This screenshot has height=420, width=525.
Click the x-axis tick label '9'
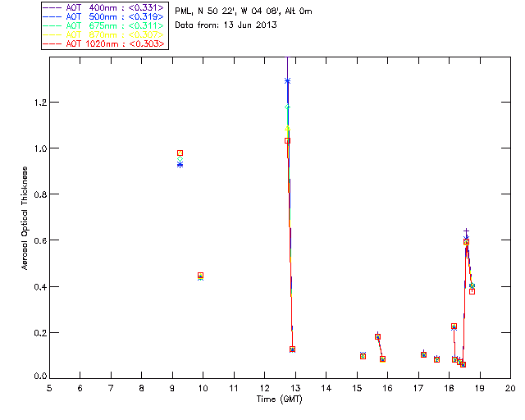tap(172, 388)
